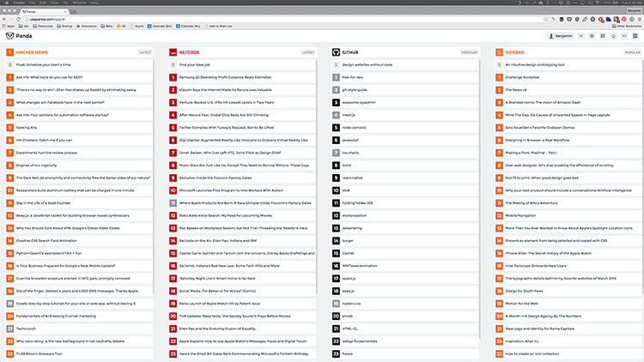The width and height of the screenshot is (644, 362).
Task: Open the Startup bookmarks folder
Action: click(64, 26)
